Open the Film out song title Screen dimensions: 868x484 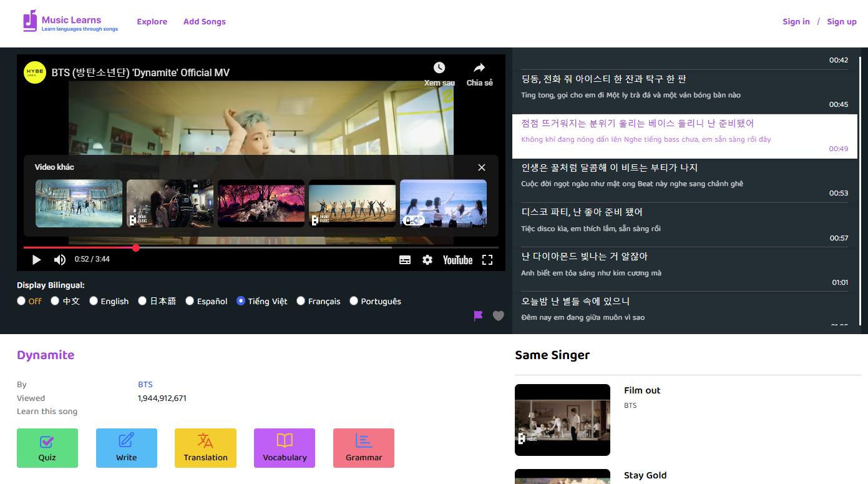coord(642,390)
